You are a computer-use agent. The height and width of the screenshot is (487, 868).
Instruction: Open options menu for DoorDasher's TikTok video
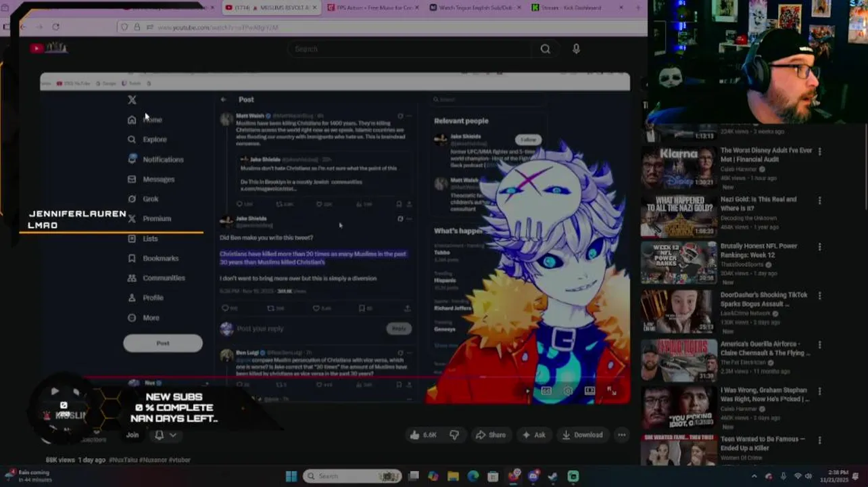pyautogui.click(x=819, y=296)
